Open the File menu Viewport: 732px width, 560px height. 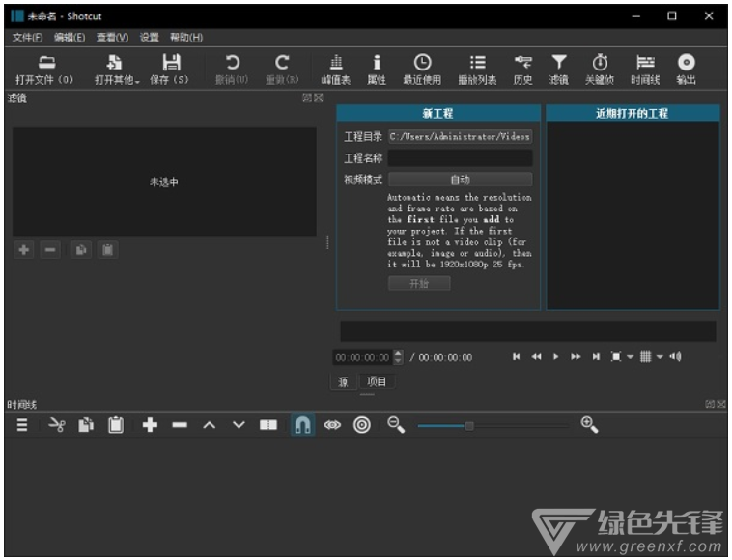click(x=27, y=38)
